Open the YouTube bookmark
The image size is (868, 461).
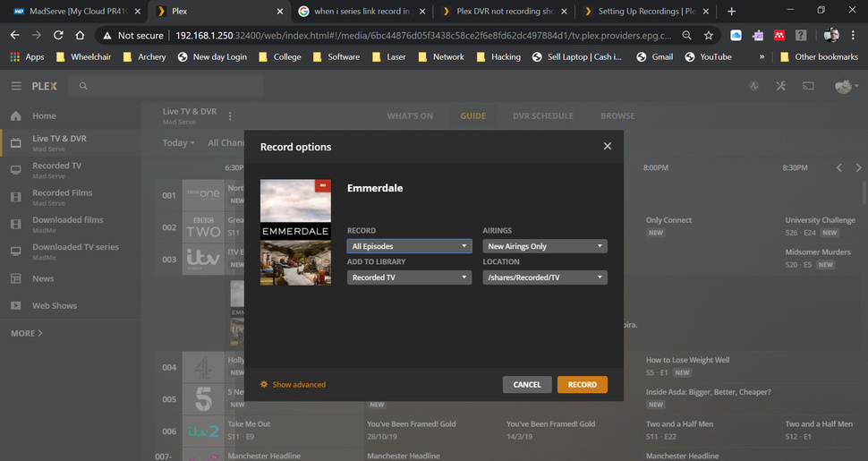[x=708, y=56]
